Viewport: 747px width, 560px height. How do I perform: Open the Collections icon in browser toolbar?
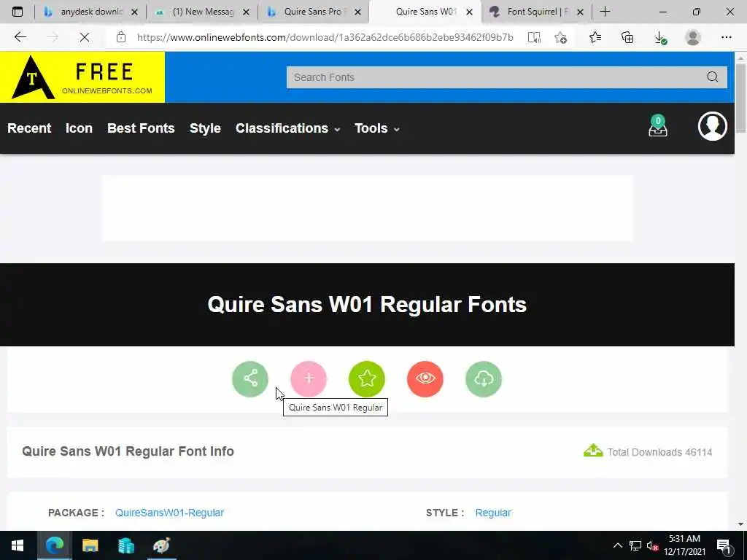627,37
